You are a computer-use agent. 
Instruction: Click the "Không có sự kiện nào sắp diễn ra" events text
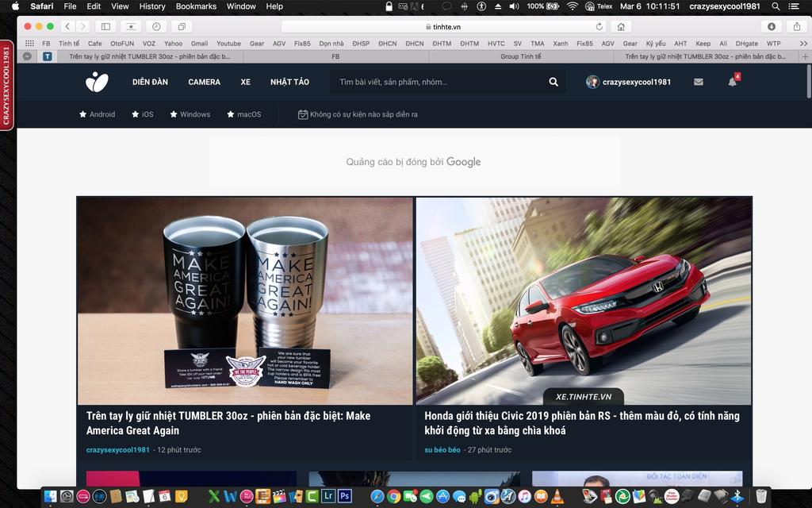363,114
